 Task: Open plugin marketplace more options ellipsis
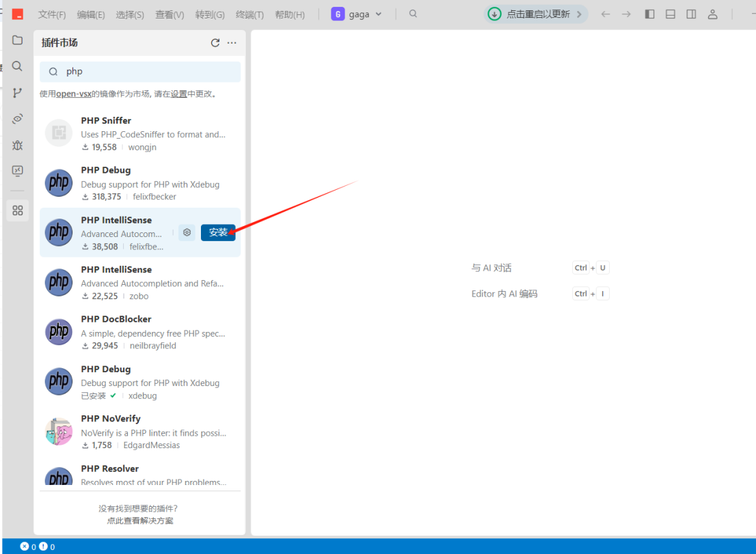coord(232,43)
